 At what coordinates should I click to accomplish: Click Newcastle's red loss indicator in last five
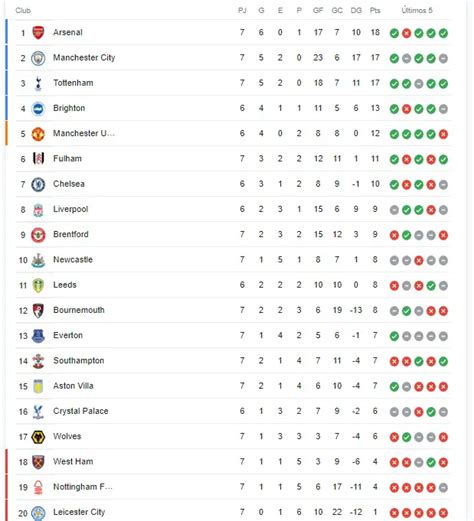419,260
